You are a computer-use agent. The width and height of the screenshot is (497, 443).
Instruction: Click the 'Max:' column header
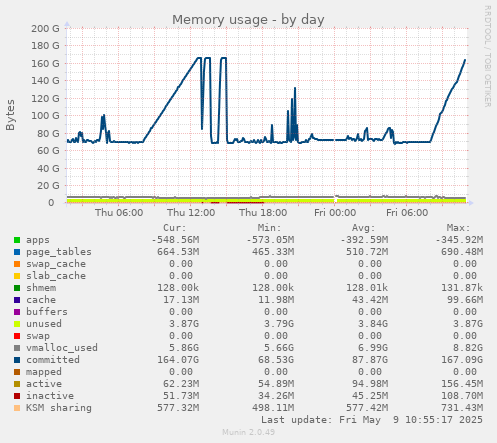pos(458,228)
